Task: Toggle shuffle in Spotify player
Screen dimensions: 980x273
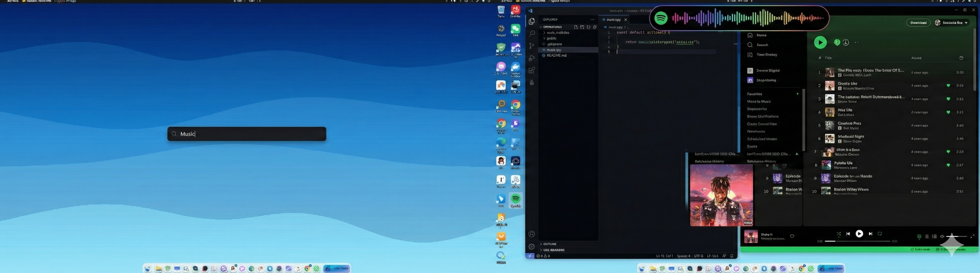Action: click(838, 234)
